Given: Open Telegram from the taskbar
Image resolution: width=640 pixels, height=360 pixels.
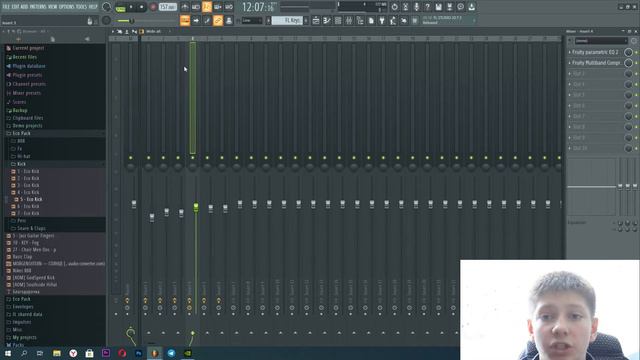Looking at the screenshot, I should pos(171,353).
